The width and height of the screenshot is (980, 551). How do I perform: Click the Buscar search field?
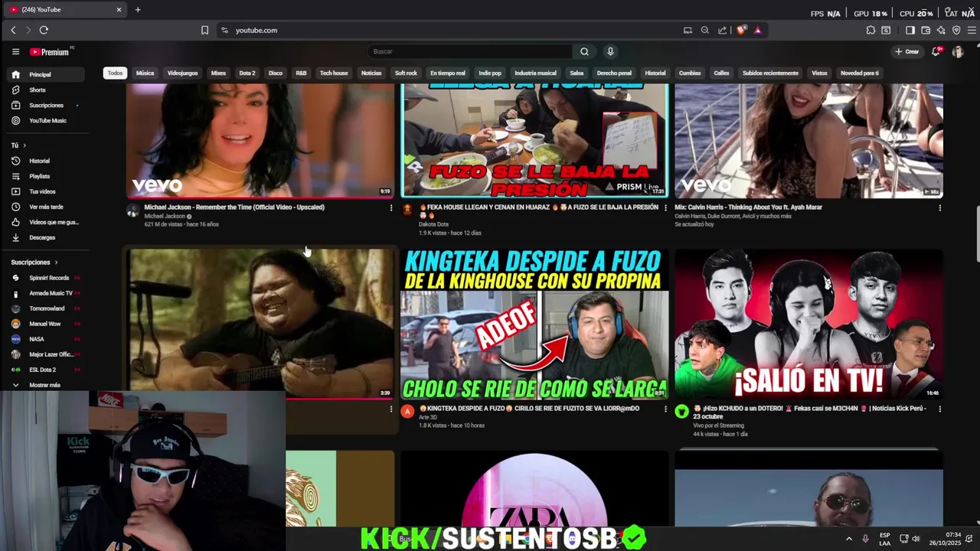pyautogui.click(x=469, y=51)
